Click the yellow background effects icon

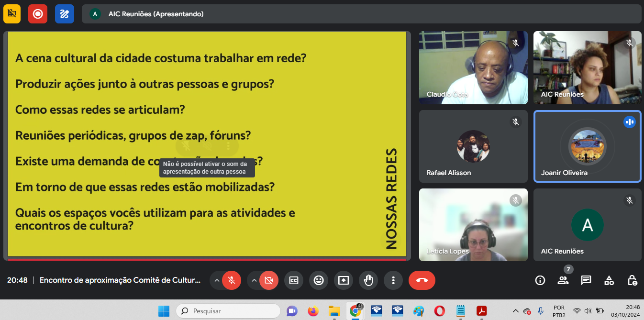click(x=12, y=14)
